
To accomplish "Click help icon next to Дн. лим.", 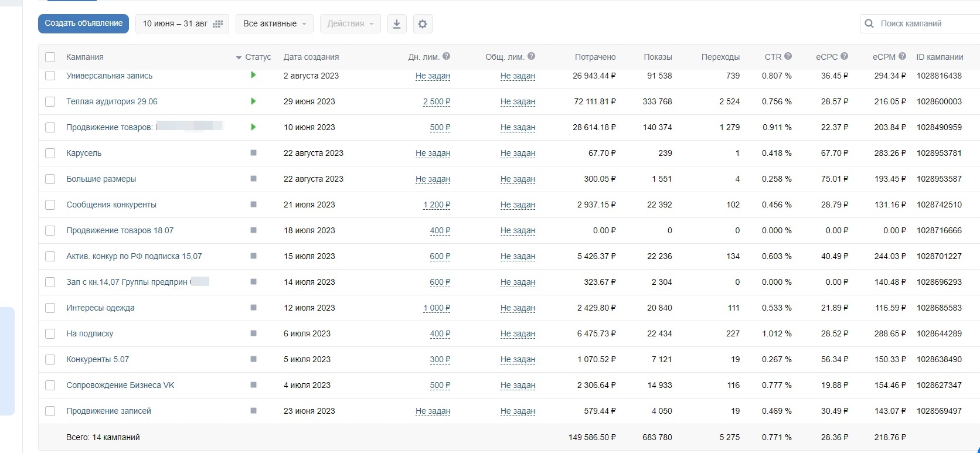I will coord(446,56).
